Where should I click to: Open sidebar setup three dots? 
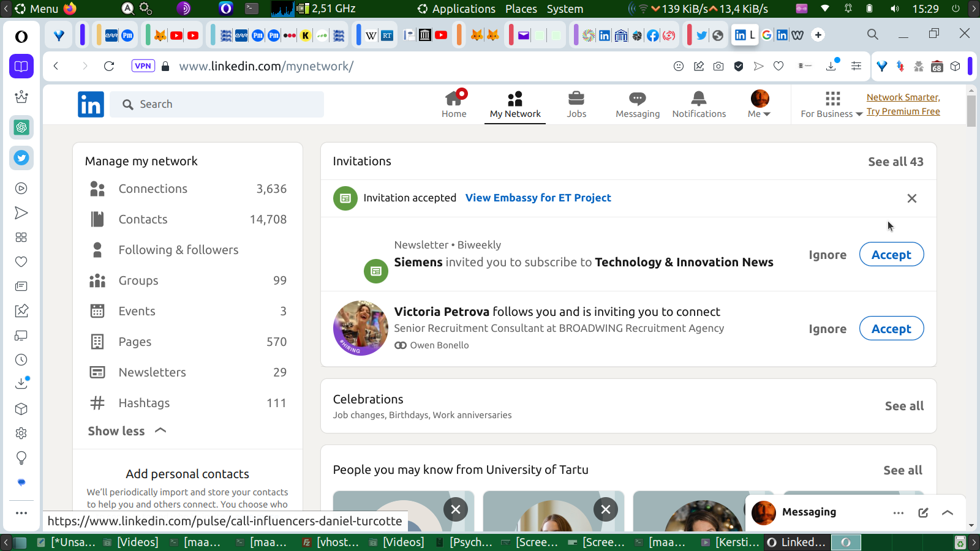pos(21,513)
